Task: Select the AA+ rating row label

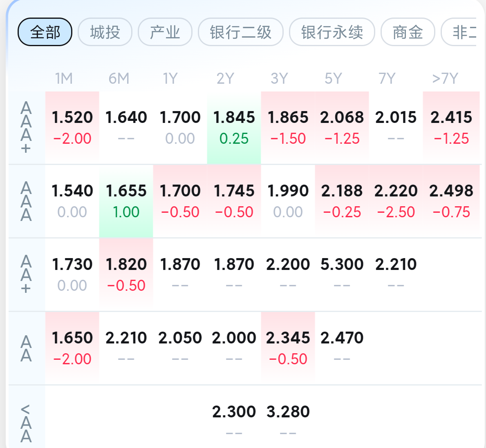Action: pyautogui.click(x=26, y=274)
